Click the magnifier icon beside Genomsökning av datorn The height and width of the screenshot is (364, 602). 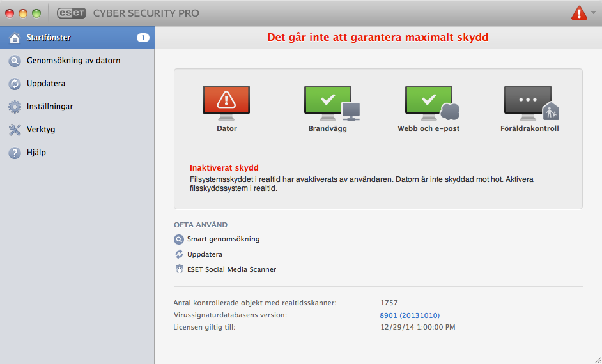(15, 61)
